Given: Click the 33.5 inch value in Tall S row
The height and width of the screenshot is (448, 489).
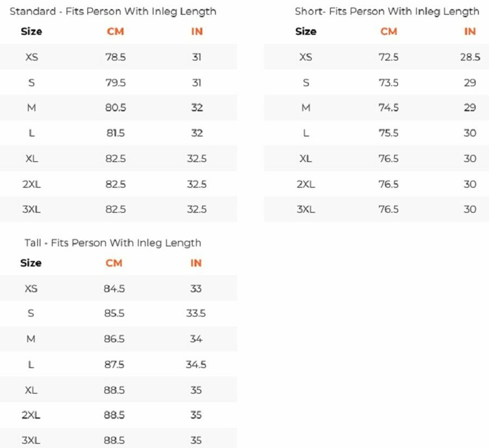Looking at the screenshot, I should pos(196,313).
